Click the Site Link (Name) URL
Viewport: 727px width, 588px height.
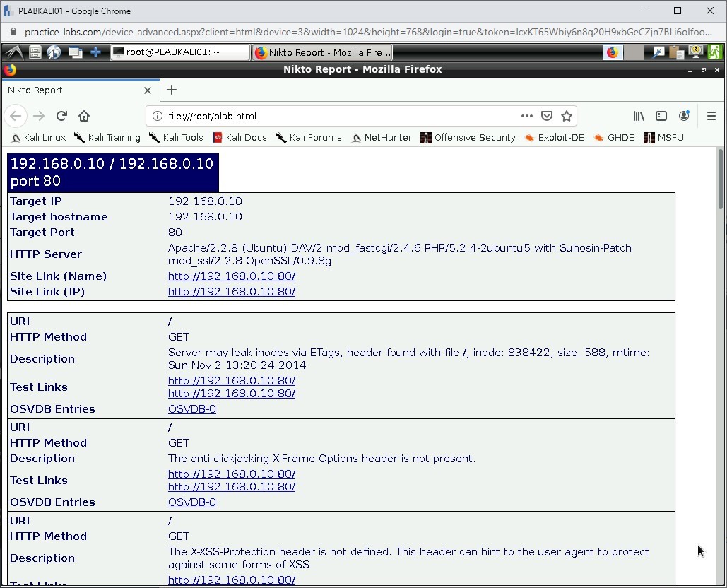[231, 276]
